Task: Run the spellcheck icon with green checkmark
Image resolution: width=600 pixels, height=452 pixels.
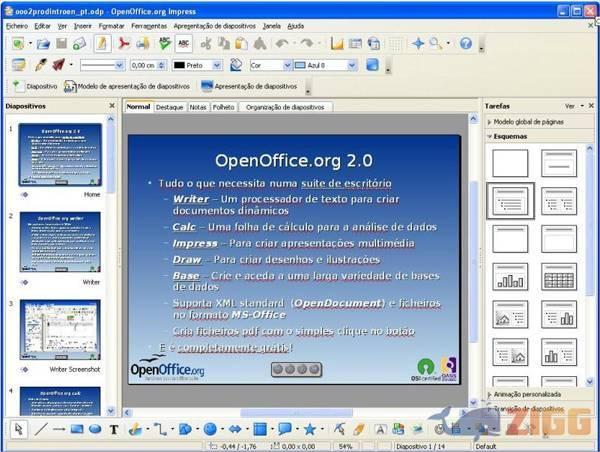Action: tap(165, 44)
